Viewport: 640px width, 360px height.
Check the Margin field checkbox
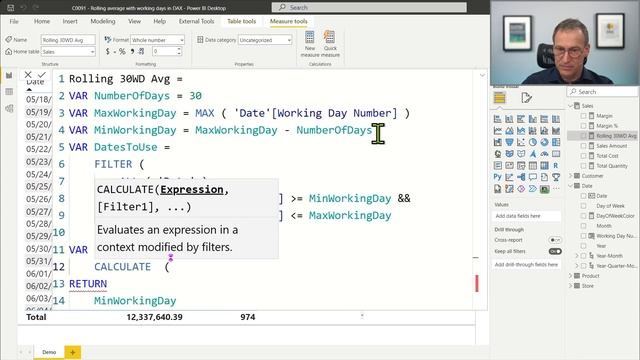[583, 116]
